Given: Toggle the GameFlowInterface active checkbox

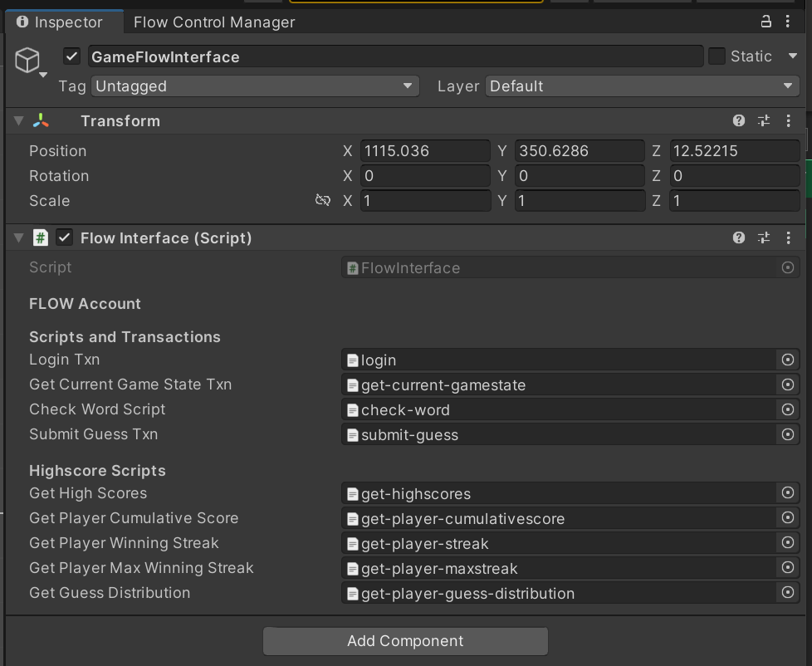Looking at the screenshot, I should tap(71, 56).
